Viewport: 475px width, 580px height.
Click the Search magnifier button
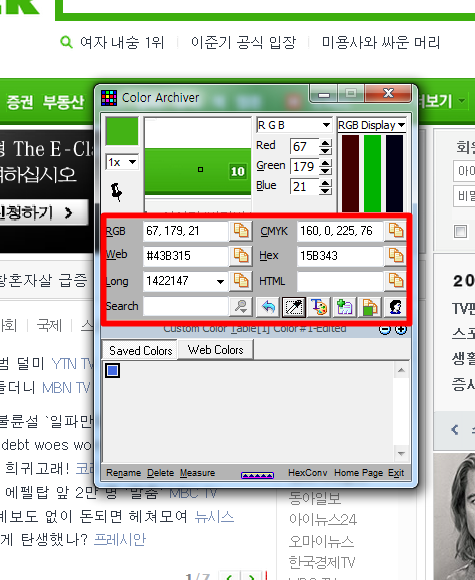(241, 307)
